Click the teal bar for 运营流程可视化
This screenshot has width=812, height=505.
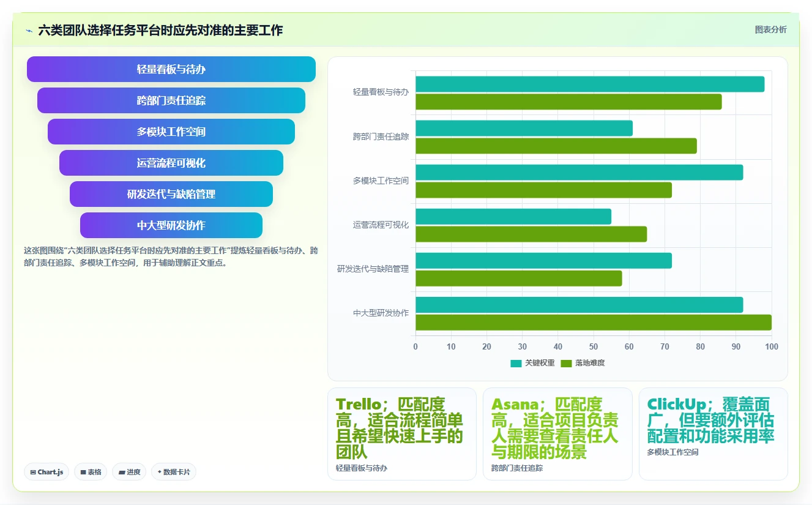pyautogui.click(x=513, y=216)
